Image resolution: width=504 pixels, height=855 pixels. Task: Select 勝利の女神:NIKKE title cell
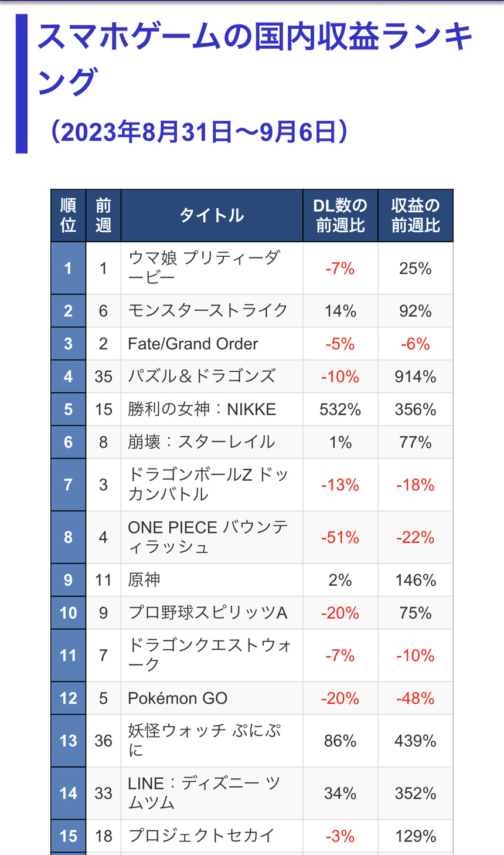(212, 409)
